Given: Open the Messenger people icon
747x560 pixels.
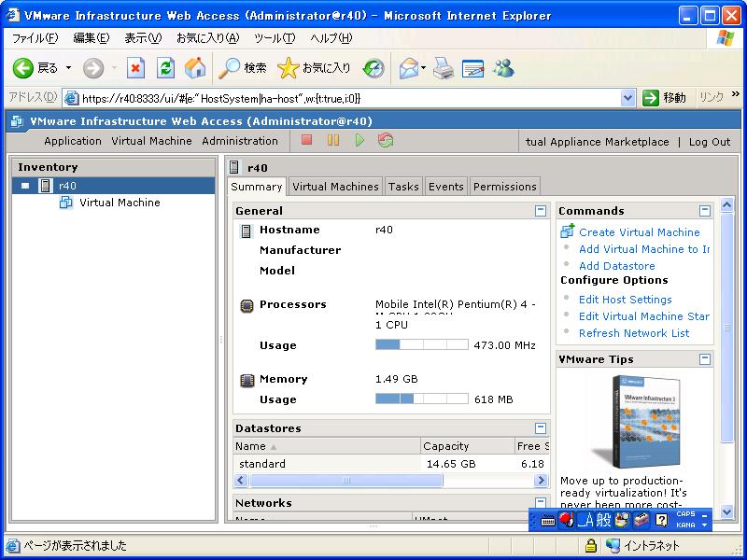Looking at the screenshot, I should click(504, 68).
